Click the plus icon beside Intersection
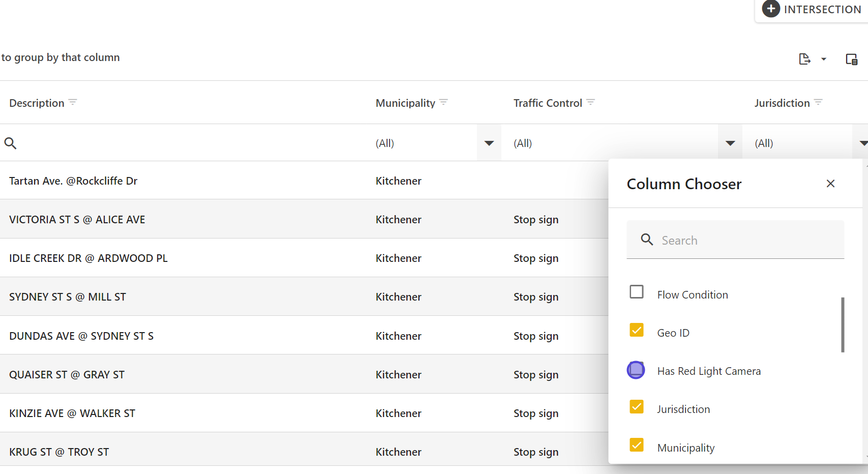This screenshot has width=868, height=474. (x=771, y=9)
